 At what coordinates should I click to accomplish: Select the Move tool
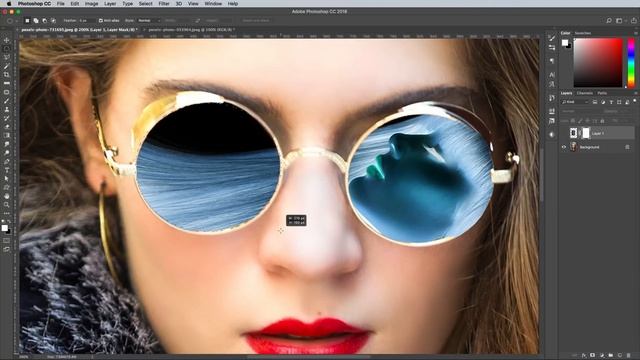point(7,40)
